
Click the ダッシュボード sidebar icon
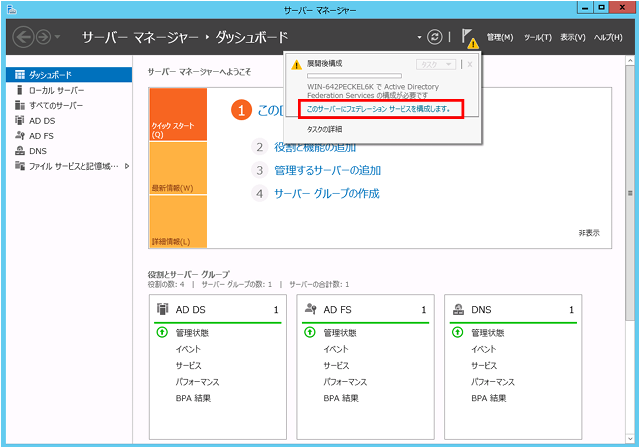coord(20,74)
